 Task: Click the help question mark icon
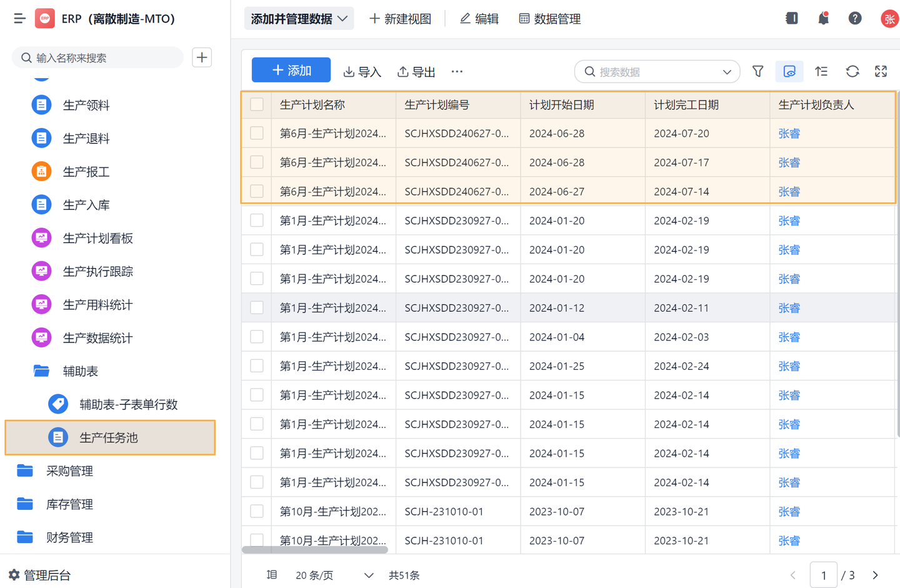tap(855, 18)
